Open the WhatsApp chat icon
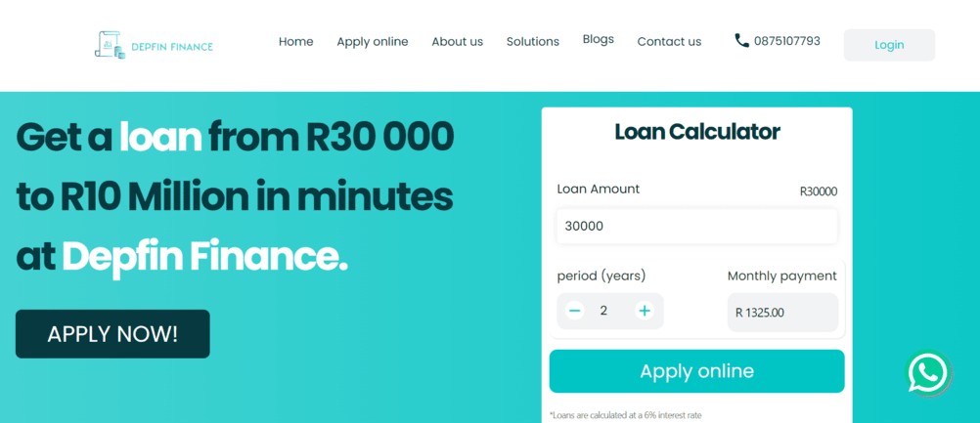The width and height of the screenshot is (980, 423). click(928, 372)
